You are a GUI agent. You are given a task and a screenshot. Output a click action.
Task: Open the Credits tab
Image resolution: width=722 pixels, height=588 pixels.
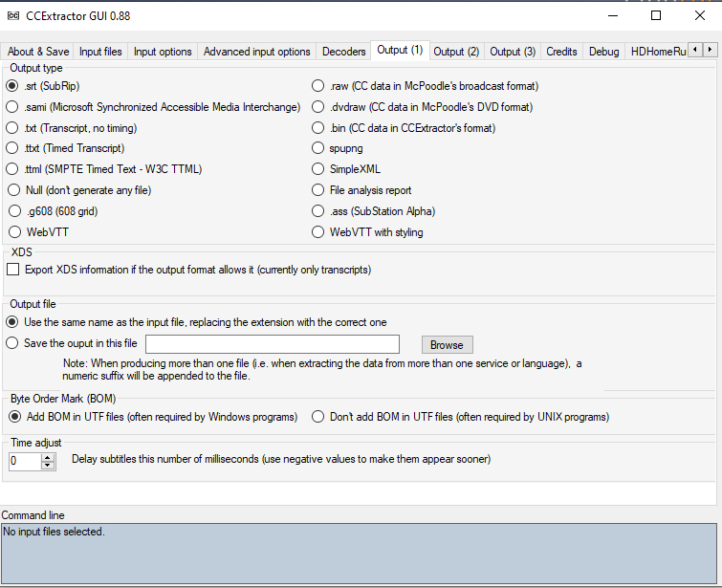tap(561, 52)
